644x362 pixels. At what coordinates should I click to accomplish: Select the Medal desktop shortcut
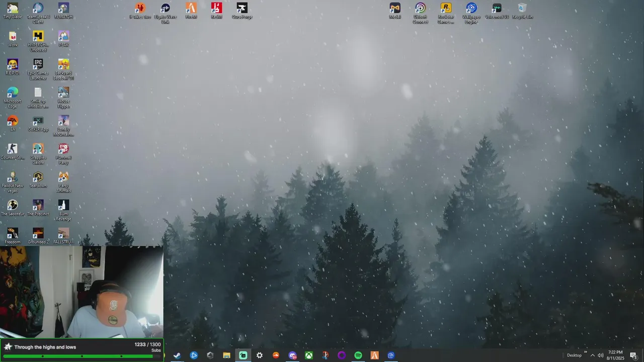(395, 11)
